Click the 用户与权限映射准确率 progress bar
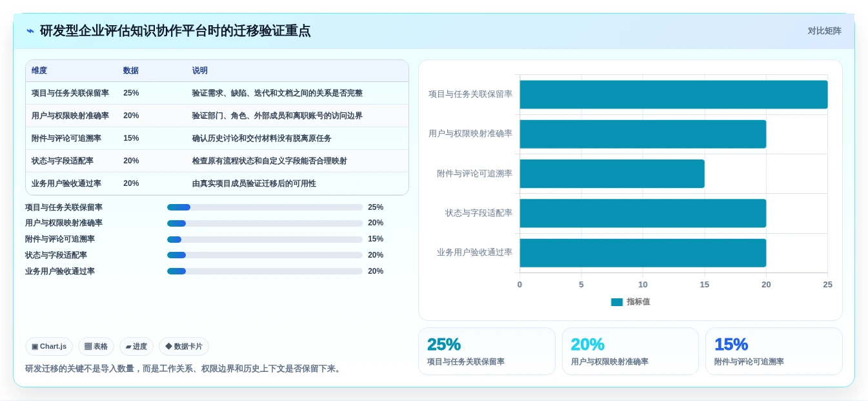The height and width of the screenshot is (401, 868). [265, 223]
